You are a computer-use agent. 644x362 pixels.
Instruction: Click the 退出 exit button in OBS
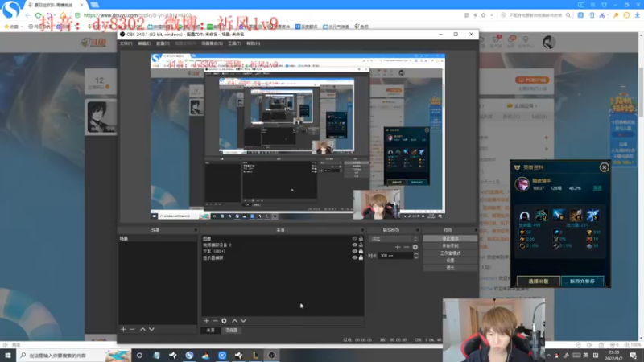[450, 268]
